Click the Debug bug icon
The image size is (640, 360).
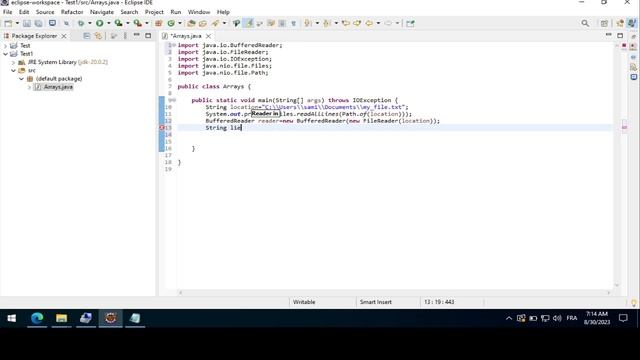pos(81,23)
